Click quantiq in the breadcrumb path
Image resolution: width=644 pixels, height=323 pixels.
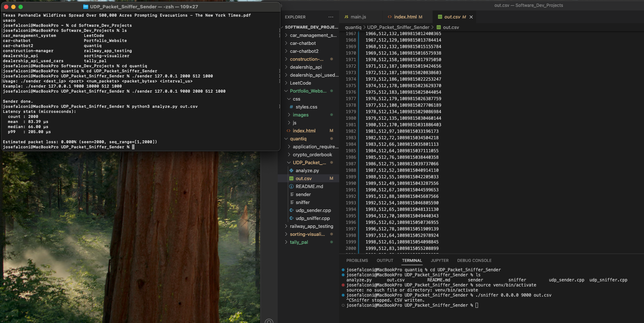(x=353, y=27)
